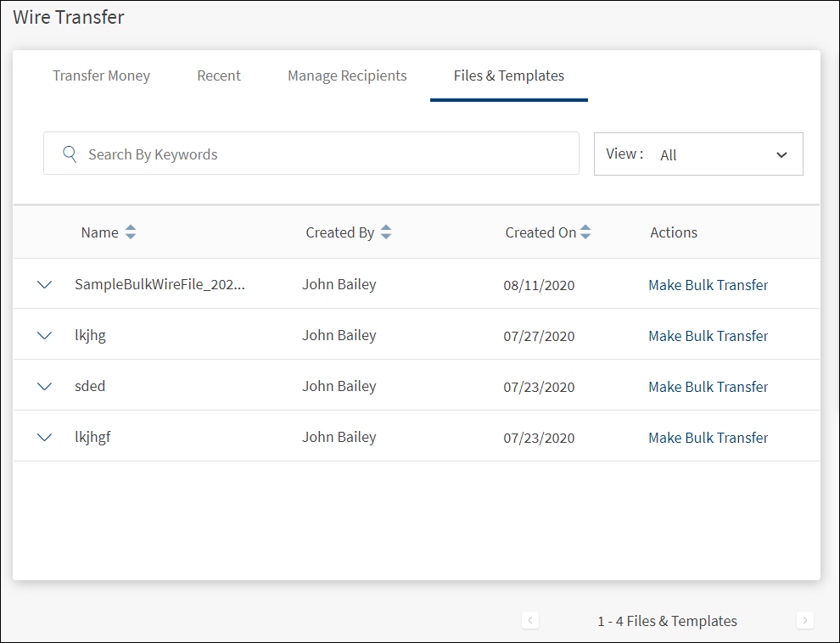This screenshot has width=840, height=643.
Task: Switch to the Transfer Money tab
Action: (101, 76)
